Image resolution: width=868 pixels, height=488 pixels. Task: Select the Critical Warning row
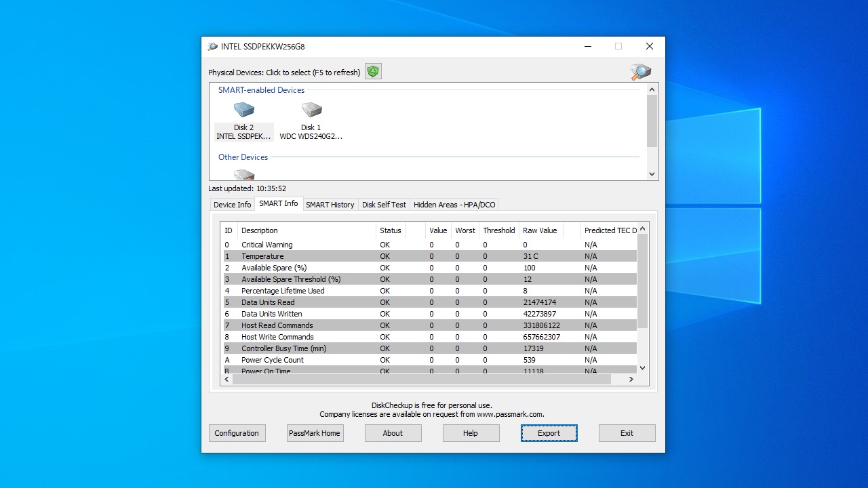[x=430, y=245]
